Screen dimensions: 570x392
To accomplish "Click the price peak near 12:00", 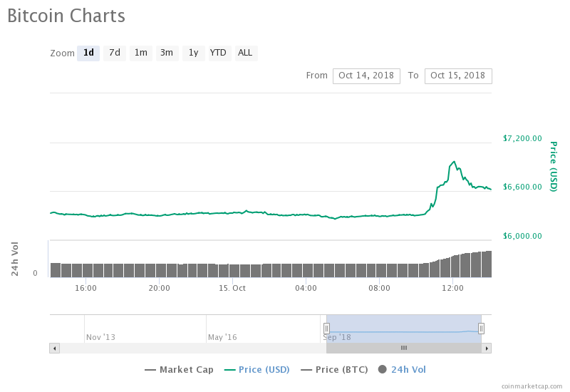I will [454, 162].
